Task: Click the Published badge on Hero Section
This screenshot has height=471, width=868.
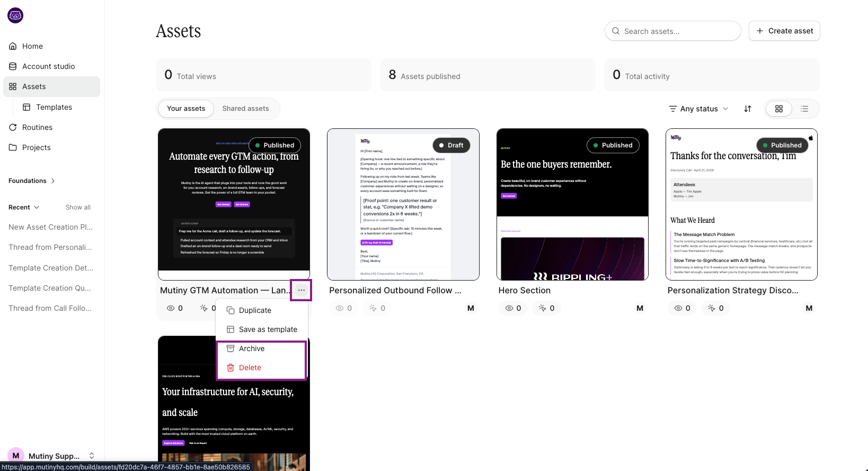Action: point(613,145)
